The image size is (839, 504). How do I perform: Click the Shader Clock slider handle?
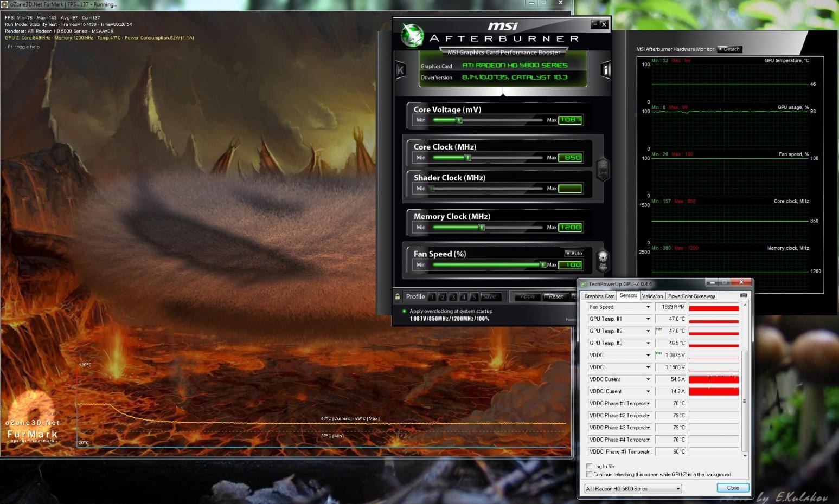[x=432, y=188]
